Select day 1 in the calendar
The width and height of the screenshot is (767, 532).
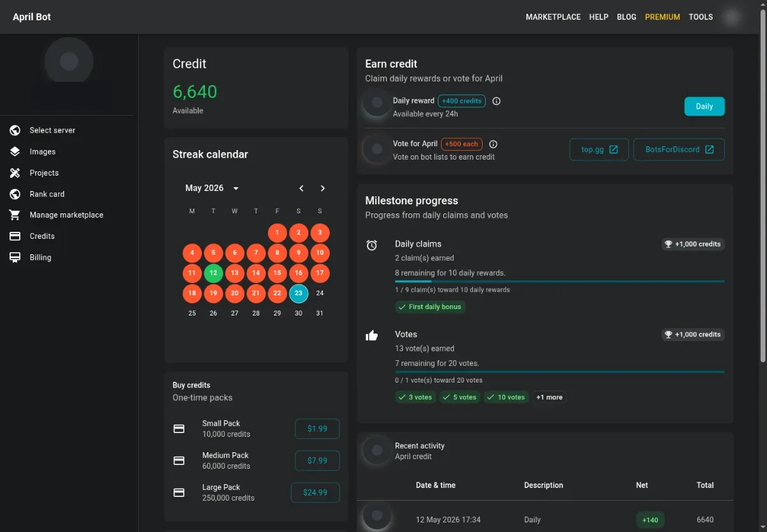tap(277, 232)
